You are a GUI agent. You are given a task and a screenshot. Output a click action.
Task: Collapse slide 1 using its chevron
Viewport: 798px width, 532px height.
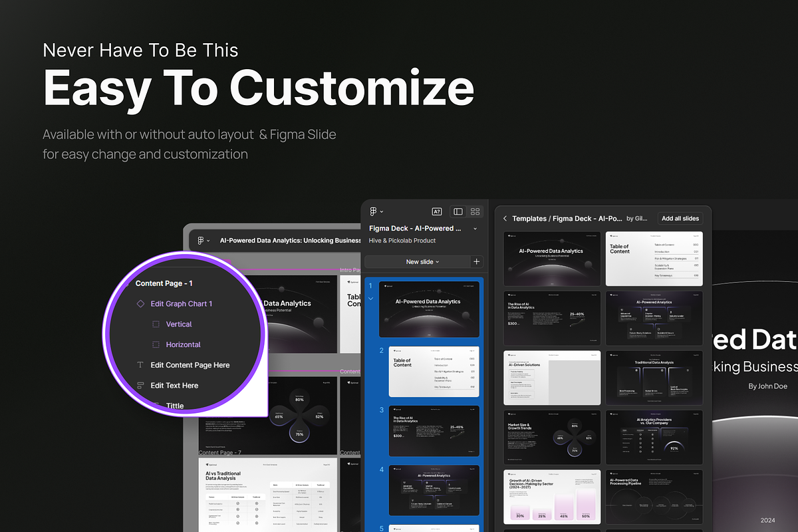pyautogui.click(x=371, y=299)
